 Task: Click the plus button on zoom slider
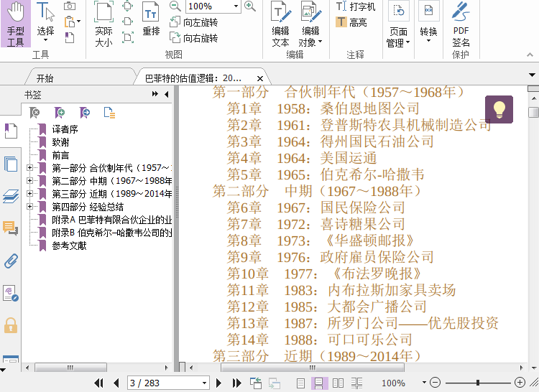520,383
